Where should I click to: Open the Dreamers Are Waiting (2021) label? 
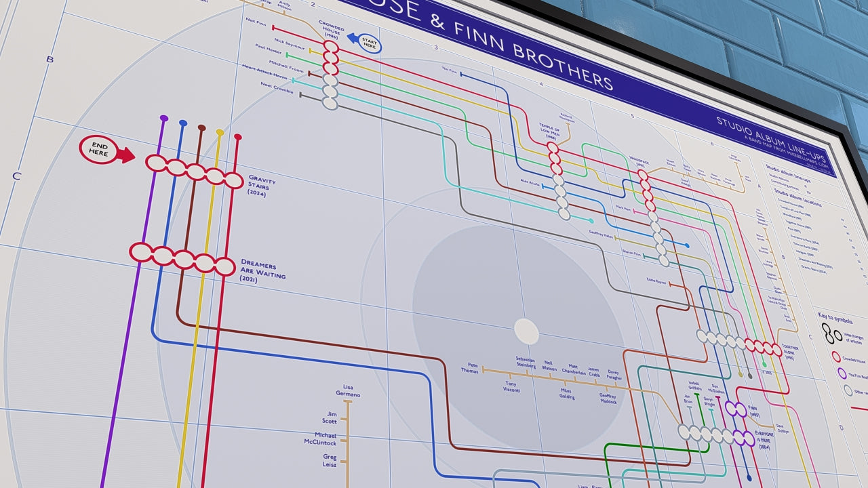[262, 270]
